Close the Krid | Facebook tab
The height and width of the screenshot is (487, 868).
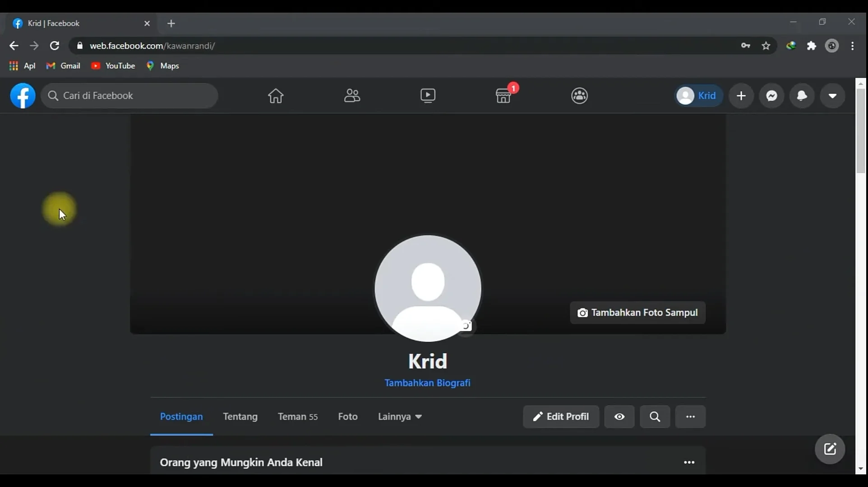[147, 23]
